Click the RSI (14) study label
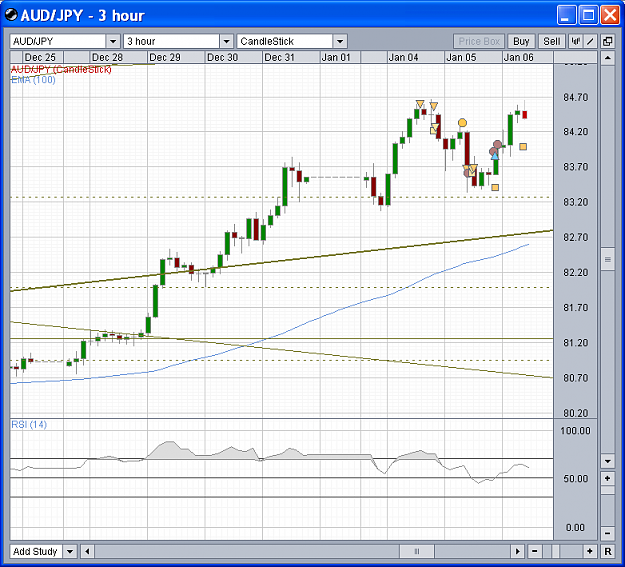 (x=29, y=425)
